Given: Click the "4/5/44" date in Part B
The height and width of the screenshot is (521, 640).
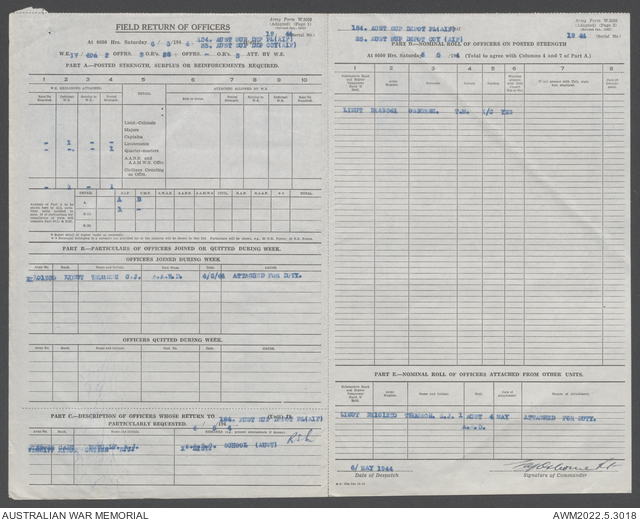Looking at the screenshot, I should pos(213,276).
